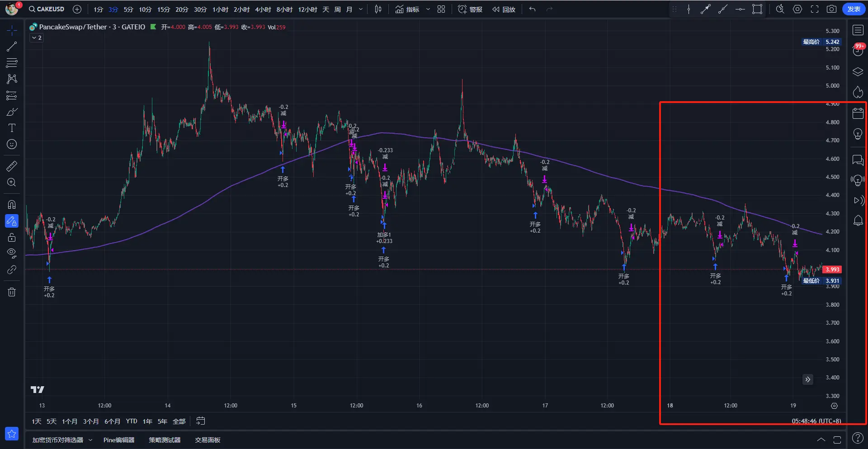Select the ruler measure tool

click(12, 166)
